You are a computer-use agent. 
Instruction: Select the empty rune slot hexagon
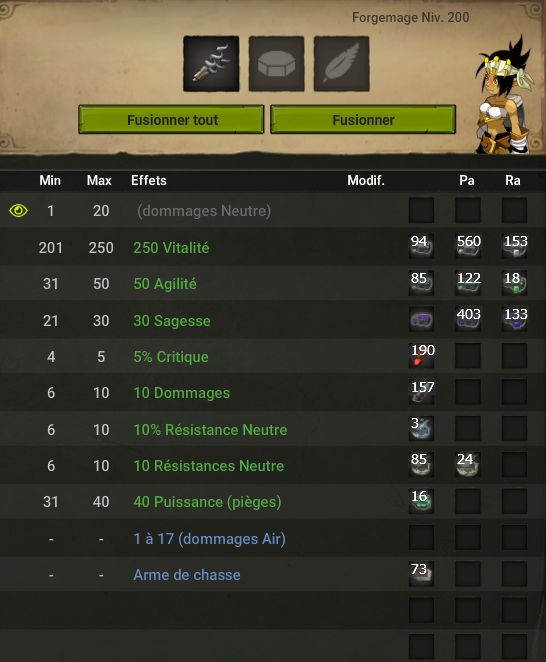point(276,64)
